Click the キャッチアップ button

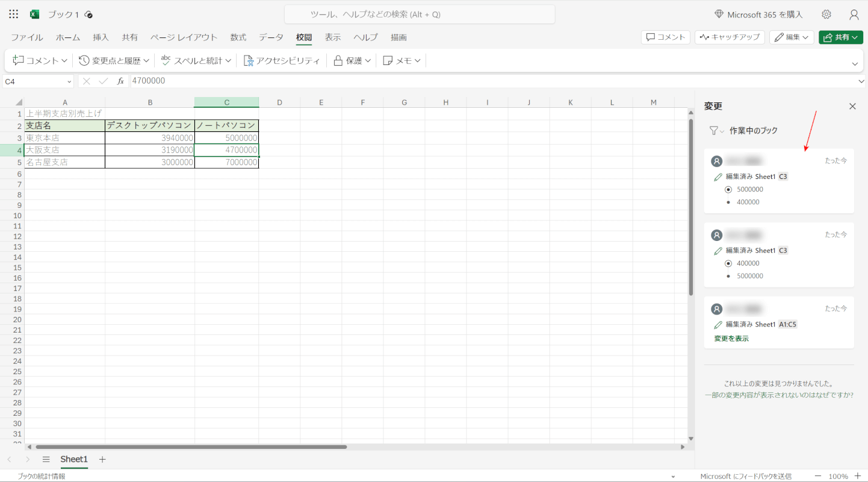[x=730, y=37]
